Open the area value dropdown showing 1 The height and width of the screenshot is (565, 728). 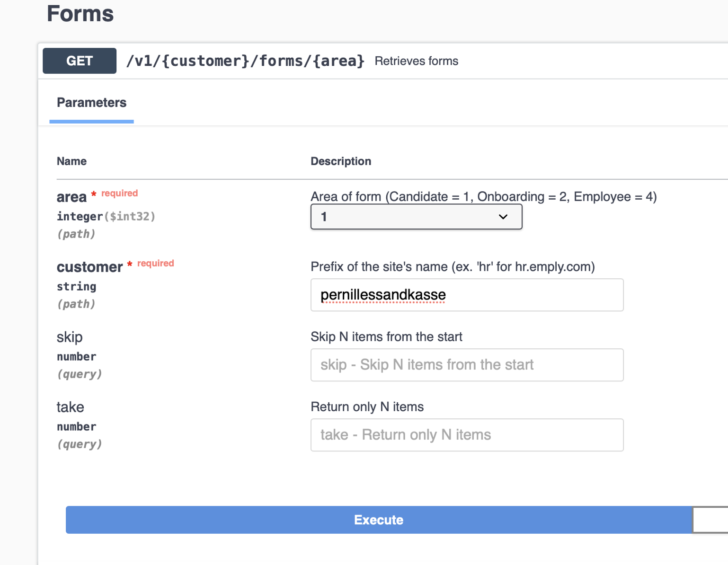tap(416, 217)
